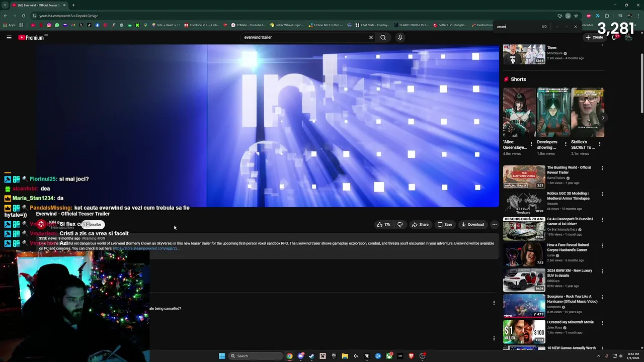The height and width of the screenshot is (362, 644).
Task: Open options for 'How a Face Reveal' video
Action: click(x=602, y=245)
